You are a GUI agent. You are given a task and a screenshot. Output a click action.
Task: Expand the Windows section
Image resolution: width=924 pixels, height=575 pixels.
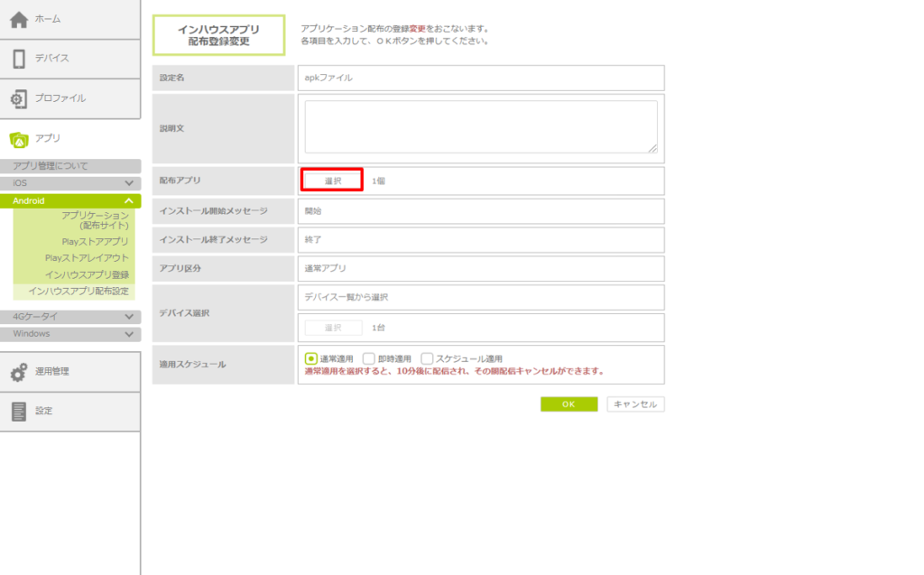[130, 334]
